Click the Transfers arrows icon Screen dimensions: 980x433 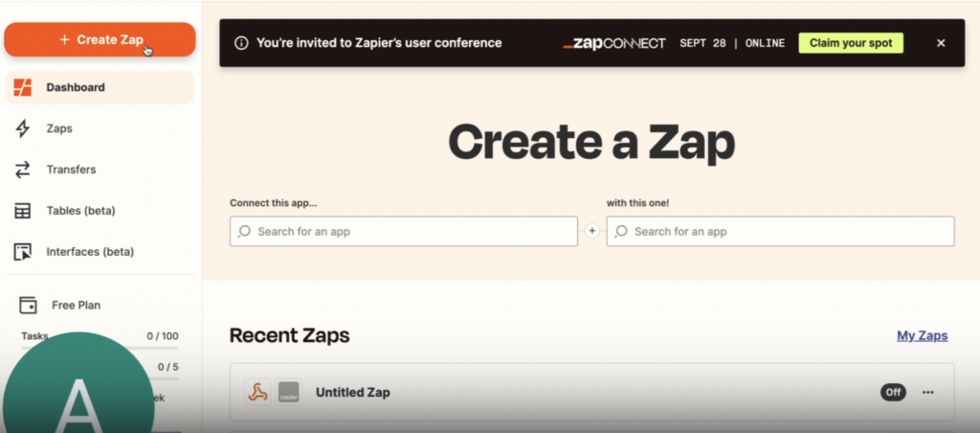pyautogui.click(x=23, y=170)
